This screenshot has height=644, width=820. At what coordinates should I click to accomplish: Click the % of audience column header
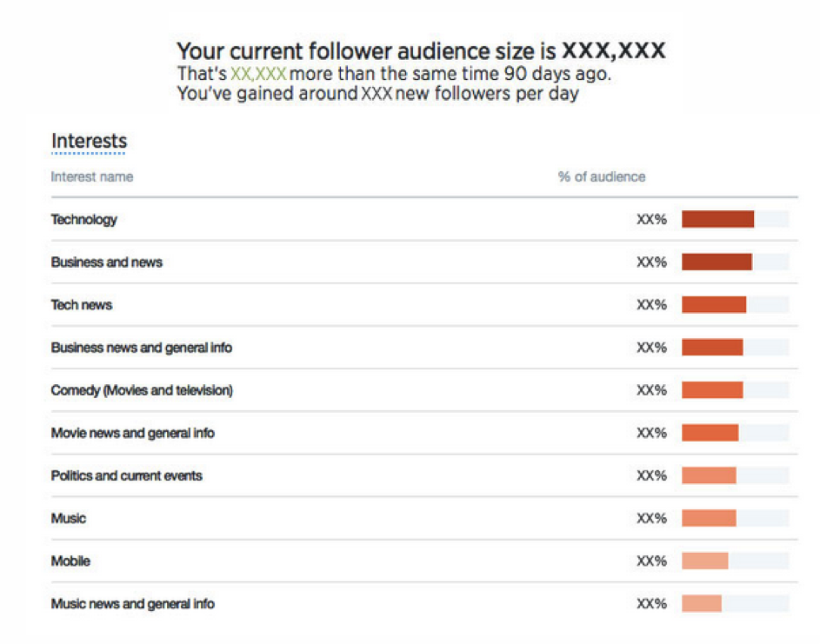coord(602,177)
